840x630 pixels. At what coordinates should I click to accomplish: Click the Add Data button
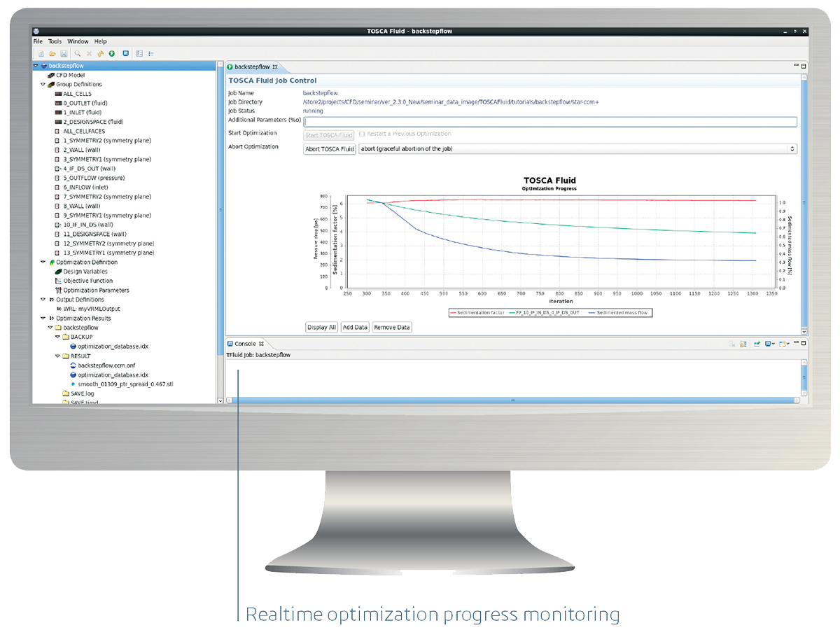[355, 327]
